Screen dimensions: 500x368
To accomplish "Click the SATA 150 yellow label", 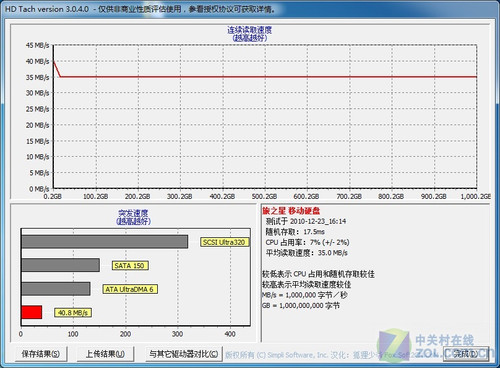I will [130, 266].
